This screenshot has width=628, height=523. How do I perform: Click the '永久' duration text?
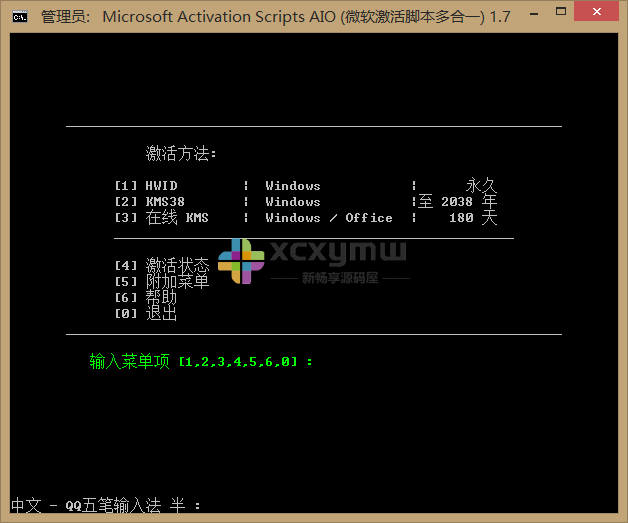tap(481, 185)
